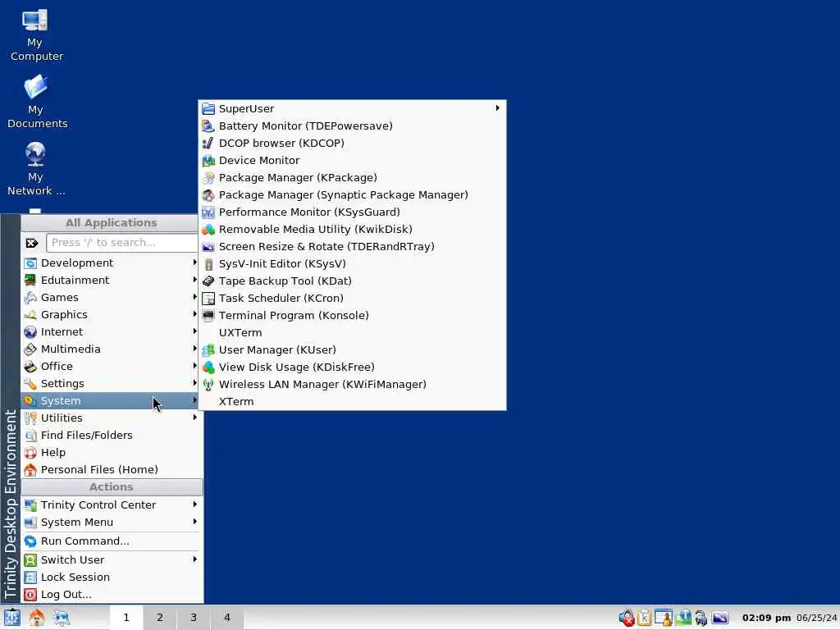Click the clear search icon beside the search field
The image size is (840, 630).
pos(32,243)
